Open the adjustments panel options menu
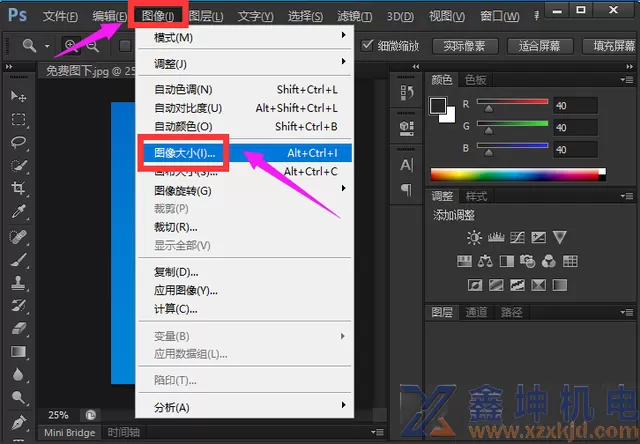Viewport: 640px width, 444px height. pyautogui.click(x=627, y=197)
